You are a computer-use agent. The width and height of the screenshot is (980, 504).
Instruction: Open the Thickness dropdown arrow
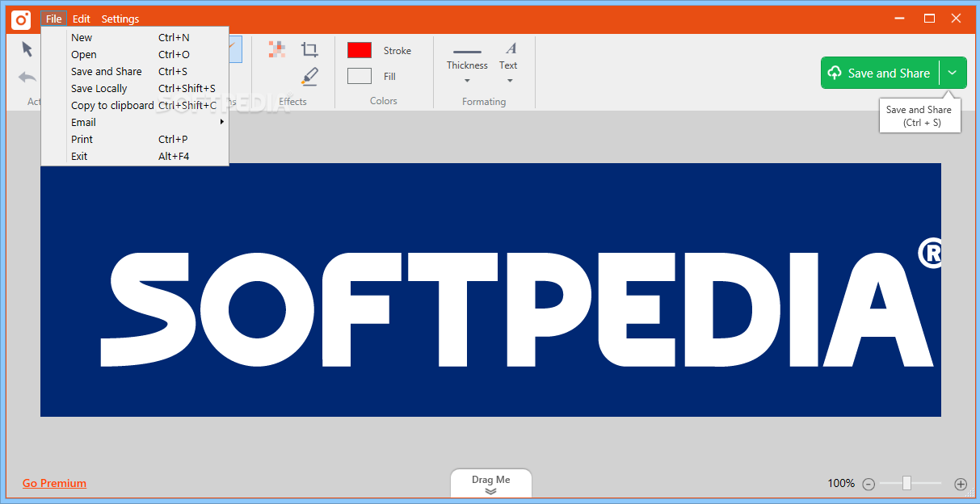[x=467, y=81]
